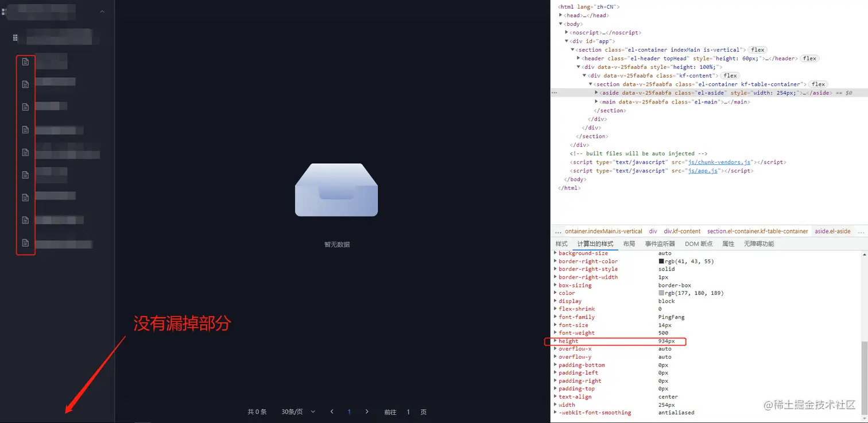Click the "PingFang" font-family value
868x423 pixels.
point(672,317)
